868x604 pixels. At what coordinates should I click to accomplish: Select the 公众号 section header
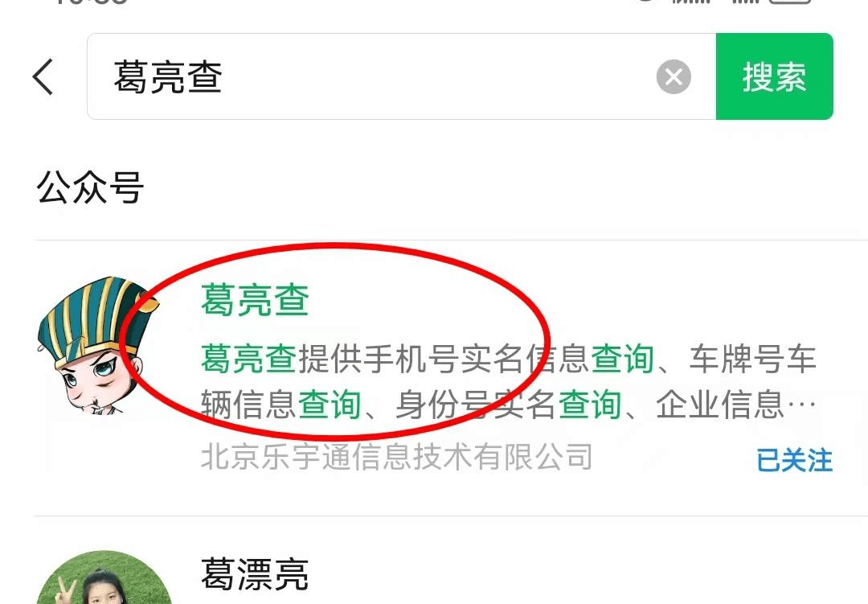pyautogui.click(x=90, y=187)
